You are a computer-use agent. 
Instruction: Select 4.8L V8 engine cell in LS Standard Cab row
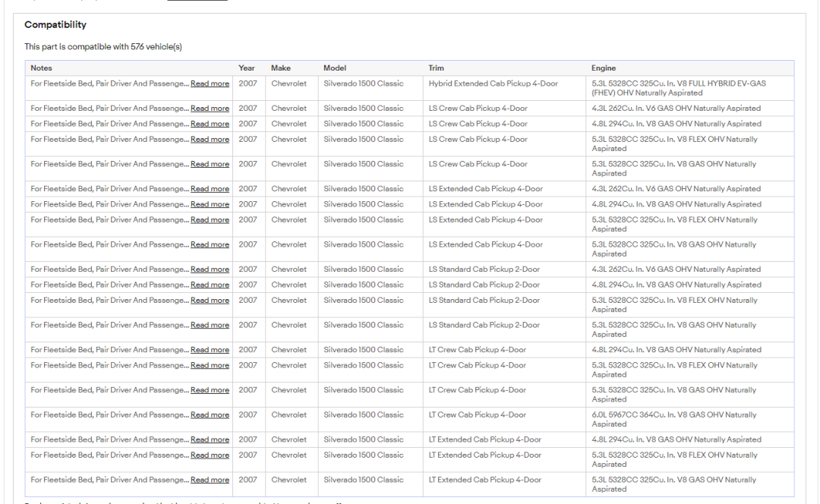(676, 285)
